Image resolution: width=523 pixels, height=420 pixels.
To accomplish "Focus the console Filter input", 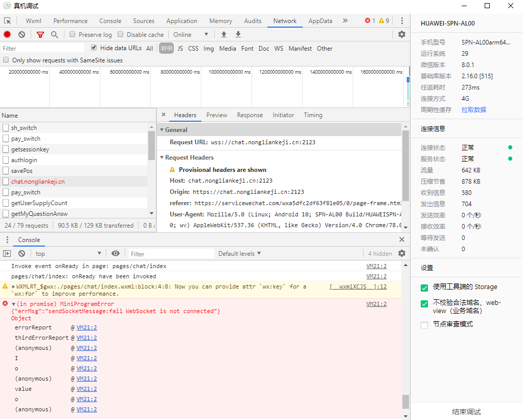I will click(171, 254).
